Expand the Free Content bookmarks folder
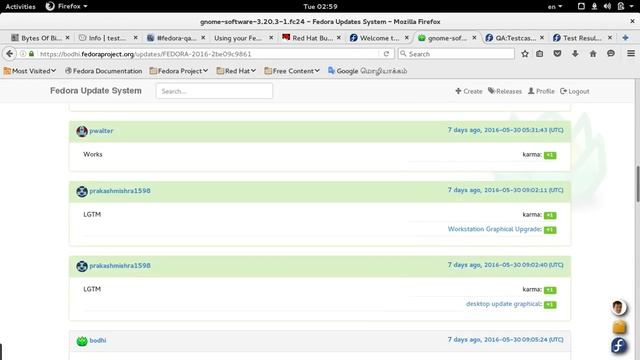The width and height of the screenshot is (640, 360). (x=292, y=71)
